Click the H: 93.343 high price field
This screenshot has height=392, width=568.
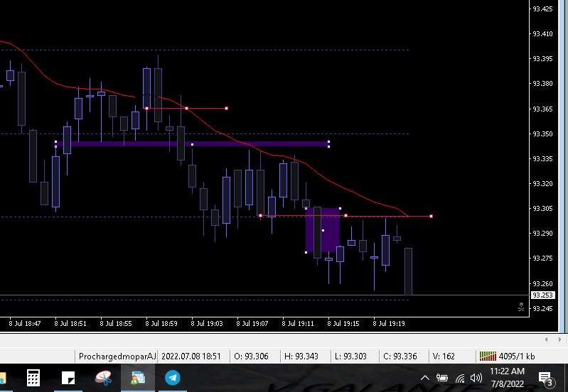point(301,356)
